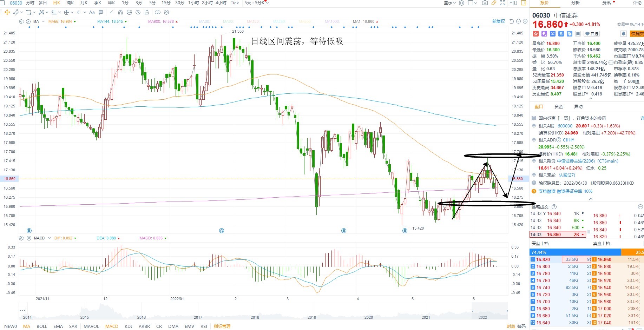Click the price alert bell icon
The image size is (644, 330).
click(624, 34)
